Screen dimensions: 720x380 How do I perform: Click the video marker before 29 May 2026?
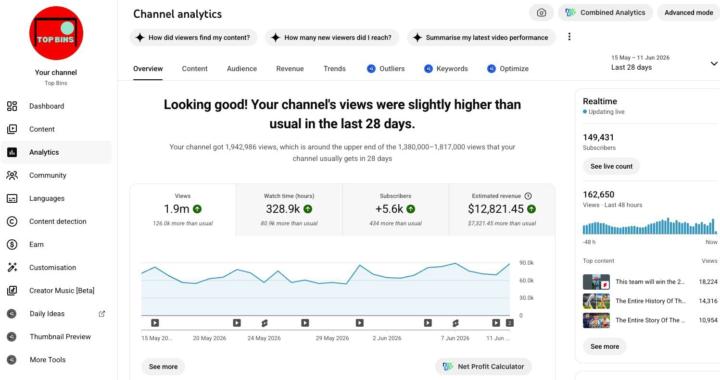pos(305,323)
